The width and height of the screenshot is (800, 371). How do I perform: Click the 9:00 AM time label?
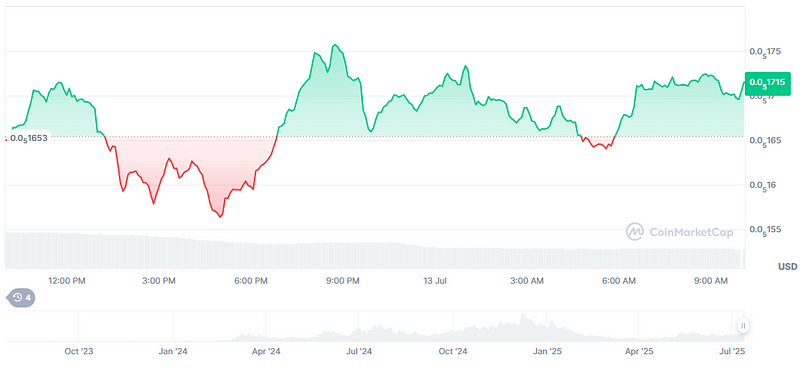[711, 281]
